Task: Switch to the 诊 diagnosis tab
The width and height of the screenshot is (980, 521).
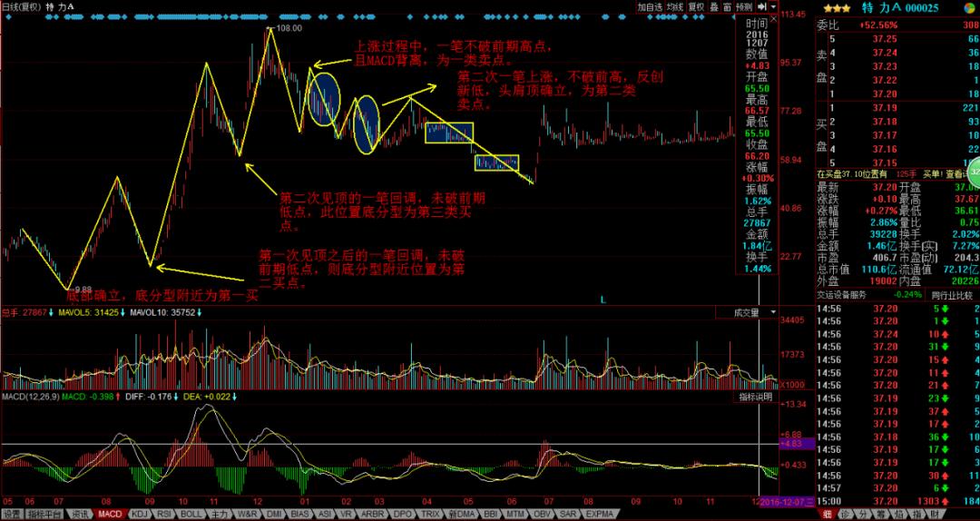Action: pos(845,514)
